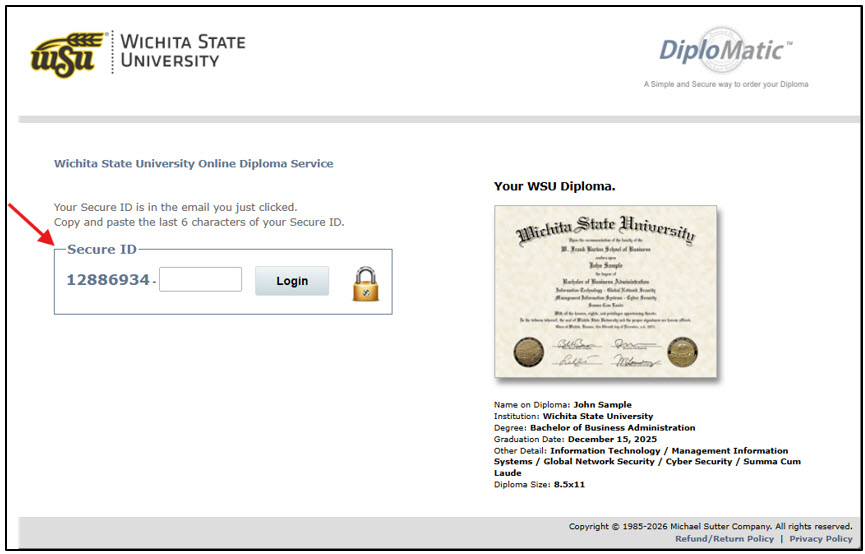Click the DiploMatic logo
865x554 pixels.
point(725,50)
